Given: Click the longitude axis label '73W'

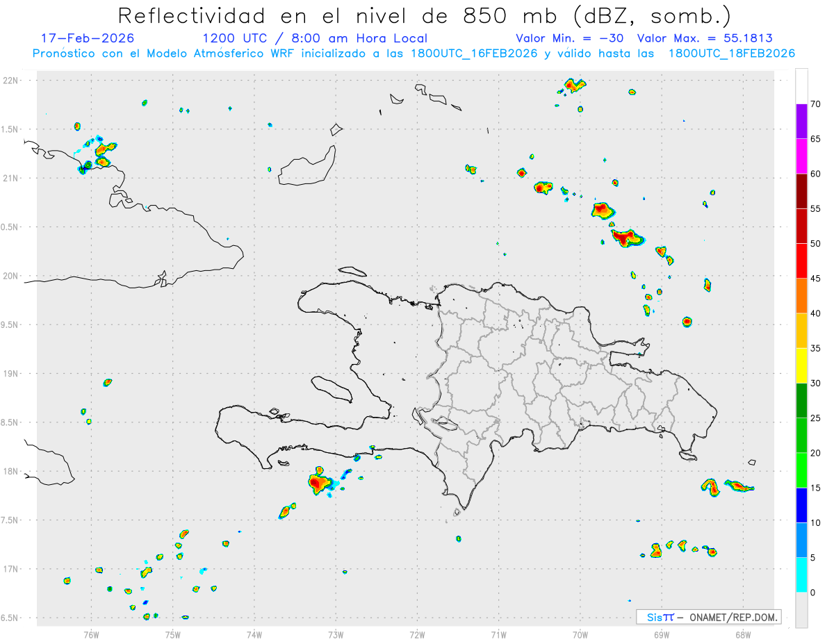Looking at the screenshot, I should [336, 634].
